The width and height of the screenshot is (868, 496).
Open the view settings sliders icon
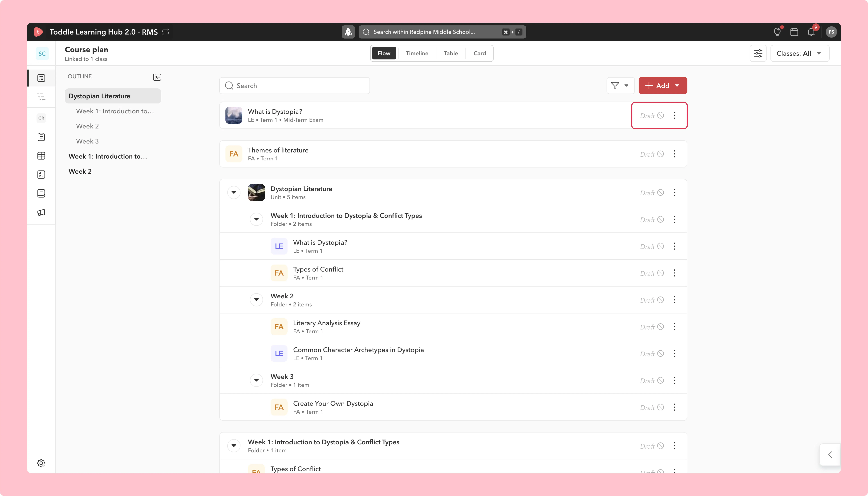(x=758, y=54)
